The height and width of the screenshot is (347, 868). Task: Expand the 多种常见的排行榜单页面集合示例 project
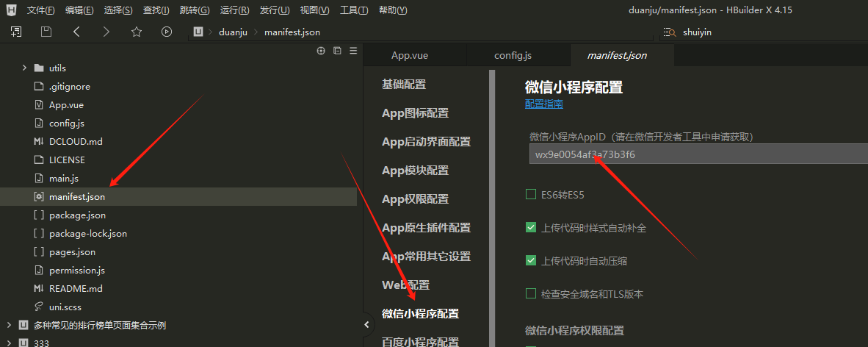point(9,325)
